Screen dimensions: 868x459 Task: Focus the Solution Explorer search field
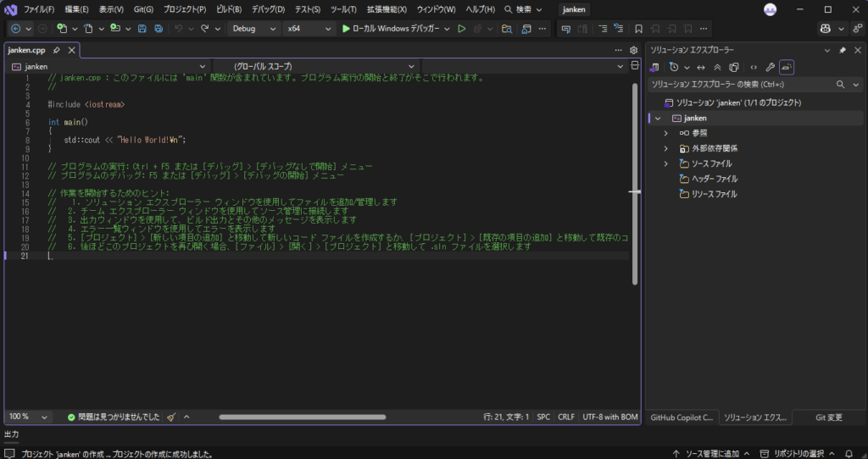(741, 85)
